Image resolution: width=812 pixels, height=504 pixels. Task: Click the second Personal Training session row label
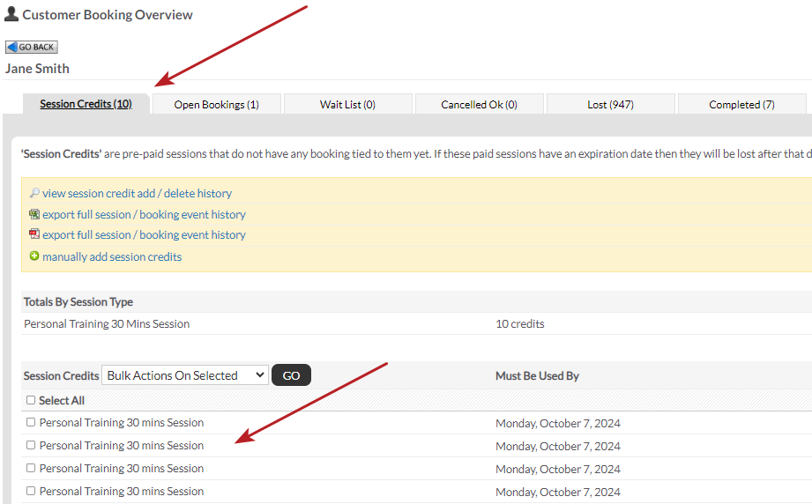coord(122,446)
